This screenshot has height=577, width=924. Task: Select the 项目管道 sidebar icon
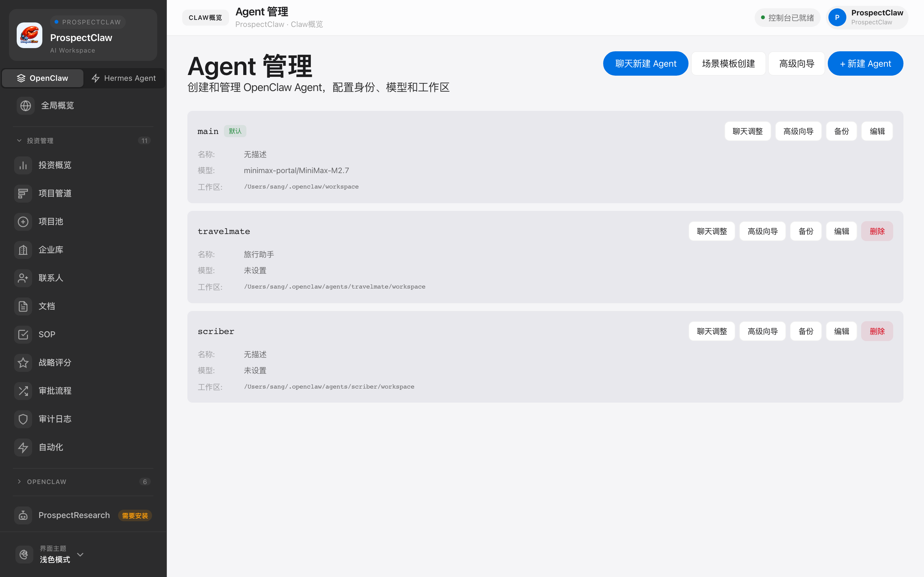[x=23, y=193]
